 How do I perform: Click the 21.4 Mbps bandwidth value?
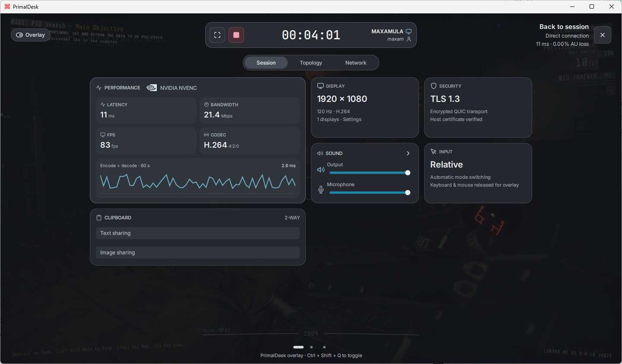[x=218, y=115]
